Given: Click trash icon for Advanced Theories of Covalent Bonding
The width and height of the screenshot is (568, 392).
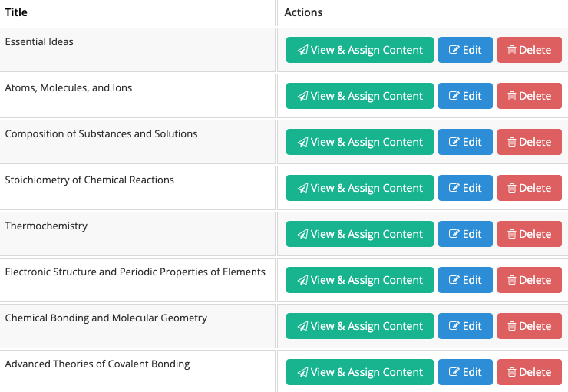Looking at the screenshot, I should (x=511, y=372).
